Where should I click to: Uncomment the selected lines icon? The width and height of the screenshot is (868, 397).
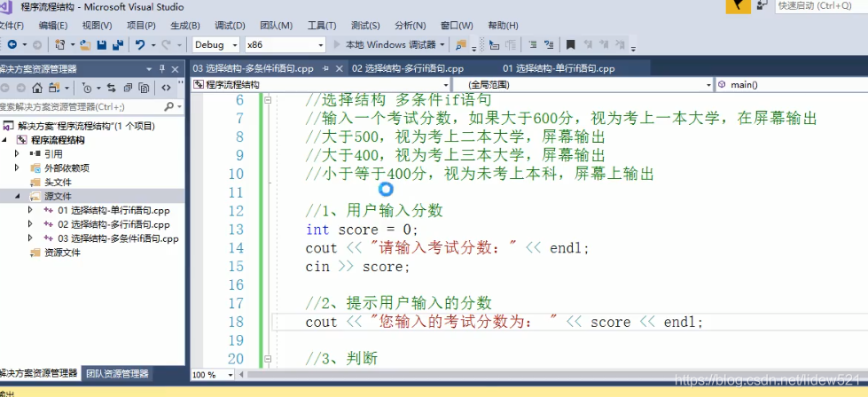click(549, 45)
